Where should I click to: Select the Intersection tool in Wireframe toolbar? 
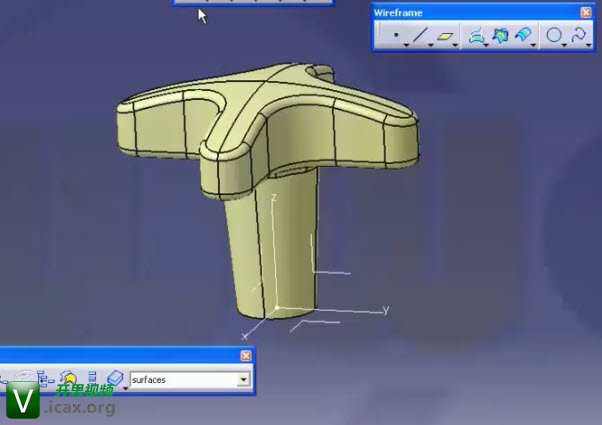500,36
